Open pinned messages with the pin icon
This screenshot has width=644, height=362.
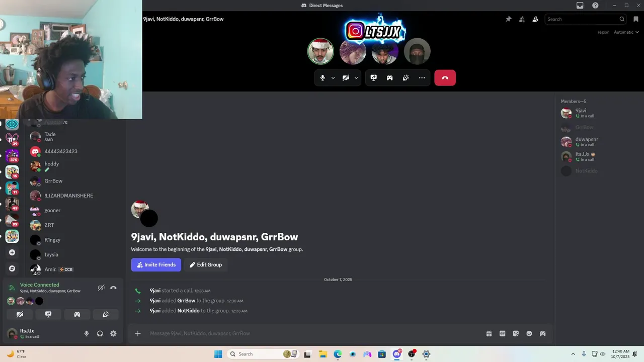[509, 19]
